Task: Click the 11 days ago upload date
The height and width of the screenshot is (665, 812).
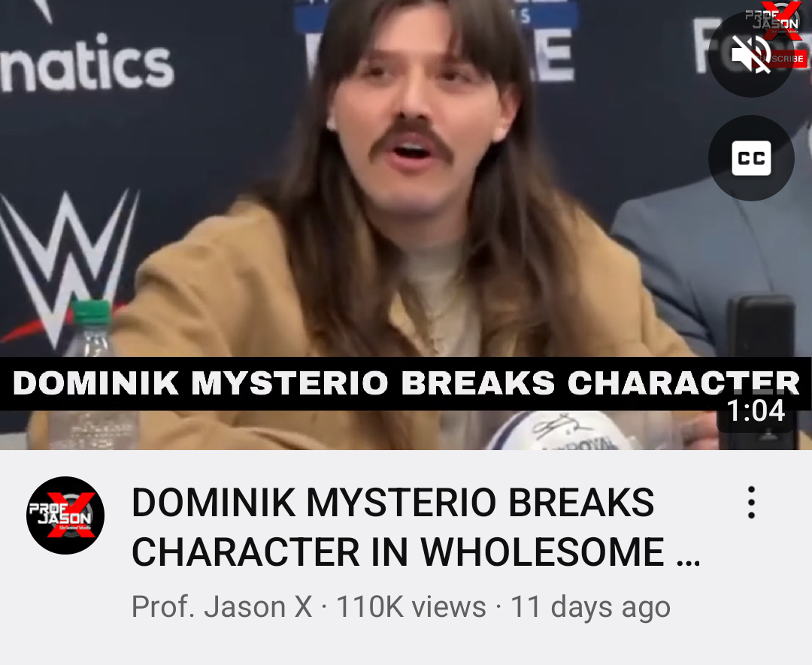Action: click(590, 606)
